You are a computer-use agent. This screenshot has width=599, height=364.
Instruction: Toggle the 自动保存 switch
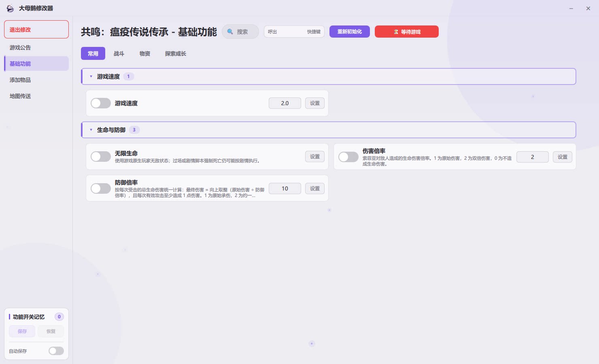[56, 351]
